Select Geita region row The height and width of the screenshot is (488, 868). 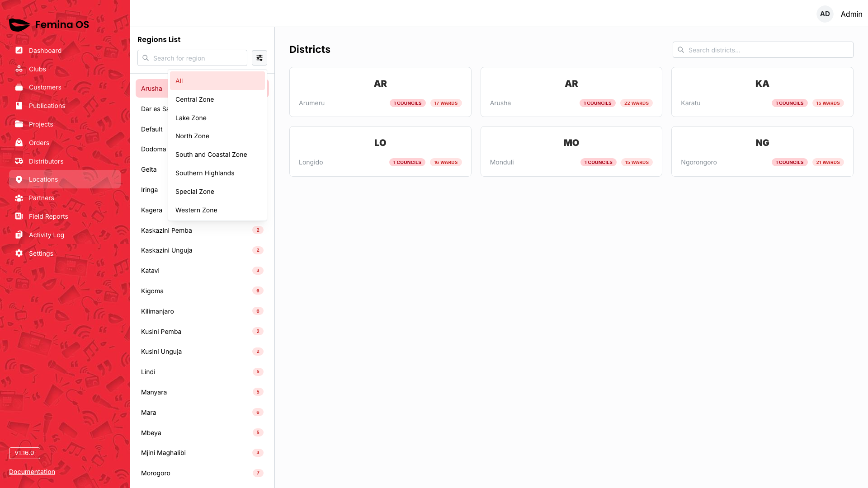[151, 169]
